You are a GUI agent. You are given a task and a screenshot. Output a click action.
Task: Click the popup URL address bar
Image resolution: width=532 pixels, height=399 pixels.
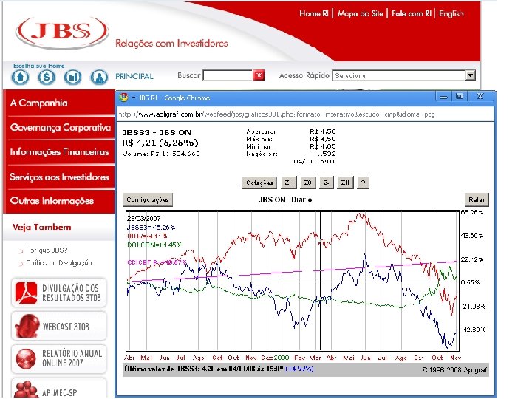[304, 115]
